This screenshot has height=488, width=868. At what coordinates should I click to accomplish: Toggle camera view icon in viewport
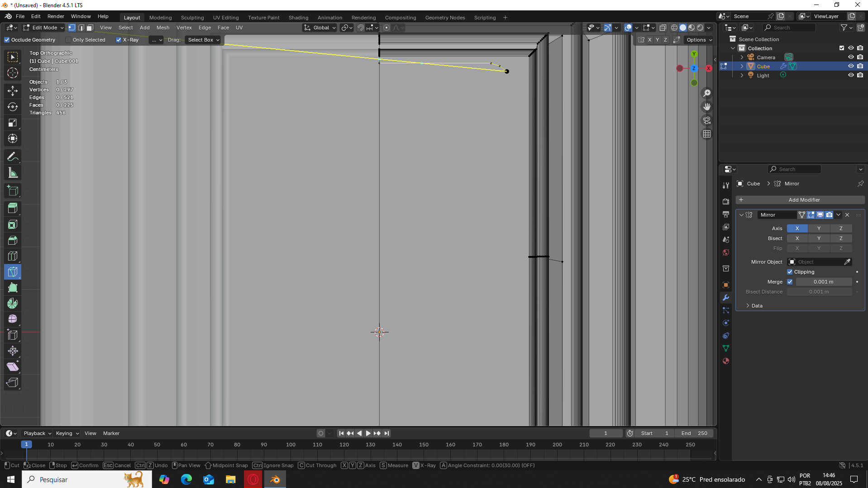707,120
